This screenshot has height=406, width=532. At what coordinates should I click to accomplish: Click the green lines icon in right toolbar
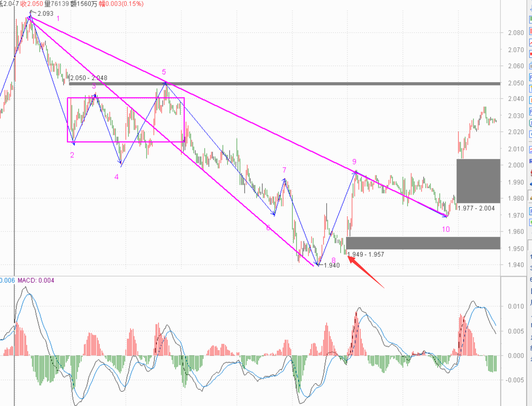point(530,20)
